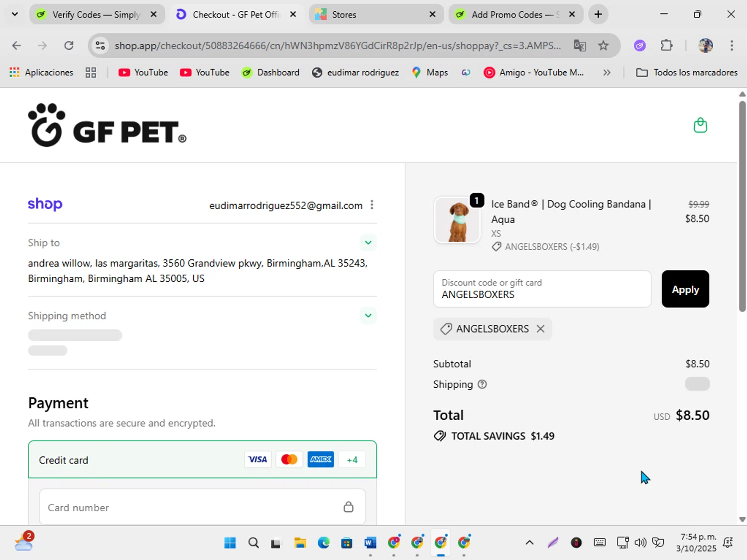Image resolution: width=747 pixels, height=560 pixels.
Task: Focus the Card number input field
Action: pyautogui.click(x=202, y=507)
